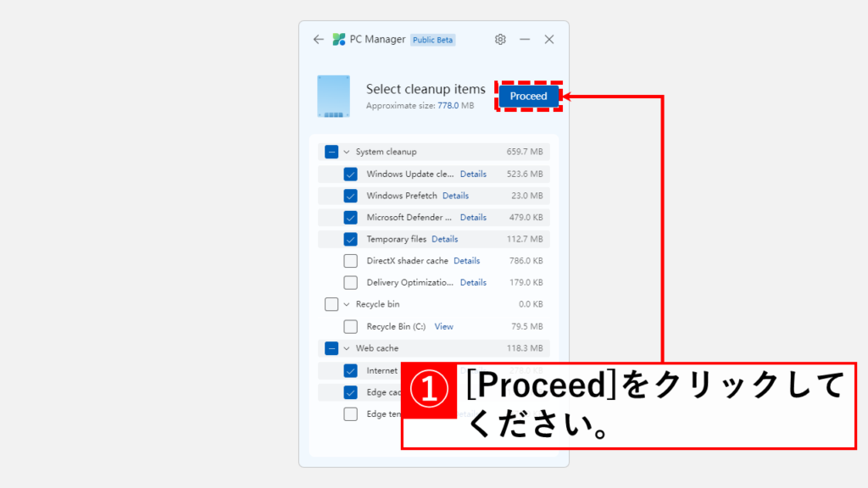Click the PC Manager title text
The image size is (868, 488).
[x=377, y=39]
